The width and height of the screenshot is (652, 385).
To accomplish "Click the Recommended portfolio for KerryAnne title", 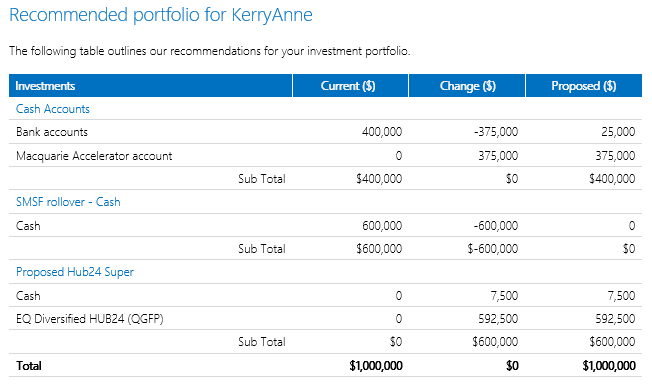I will coord(161,15).
